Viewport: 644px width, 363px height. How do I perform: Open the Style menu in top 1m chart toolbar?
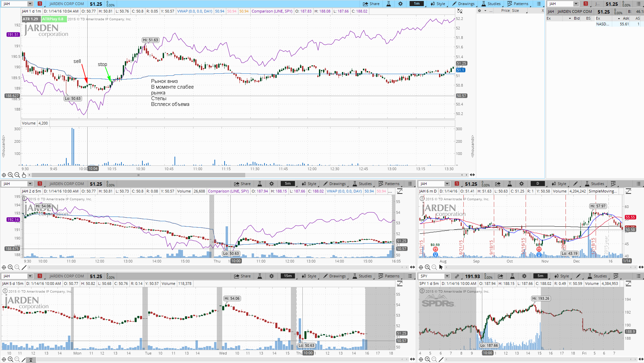tap(438, 4)
